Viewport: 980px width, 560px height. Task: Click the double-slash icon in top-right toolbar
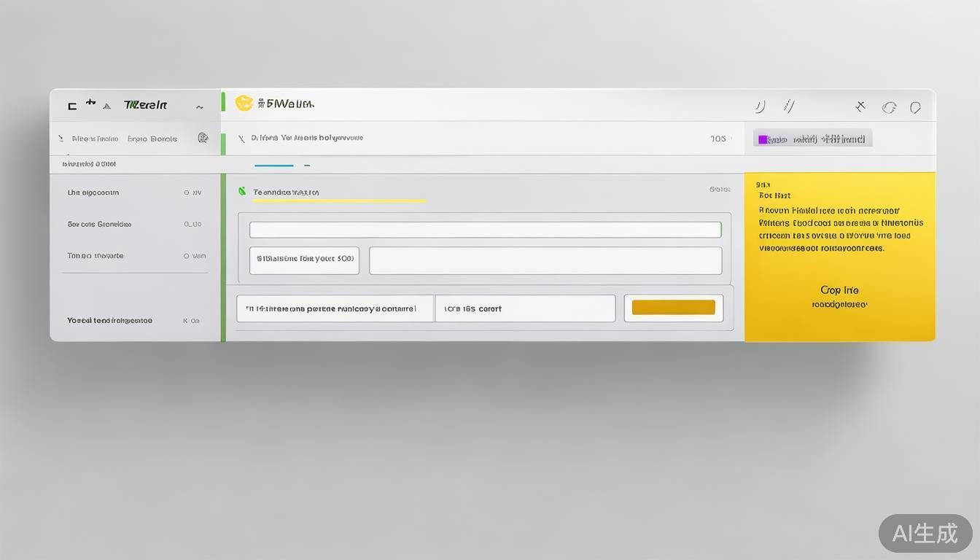tap(788, 106)
